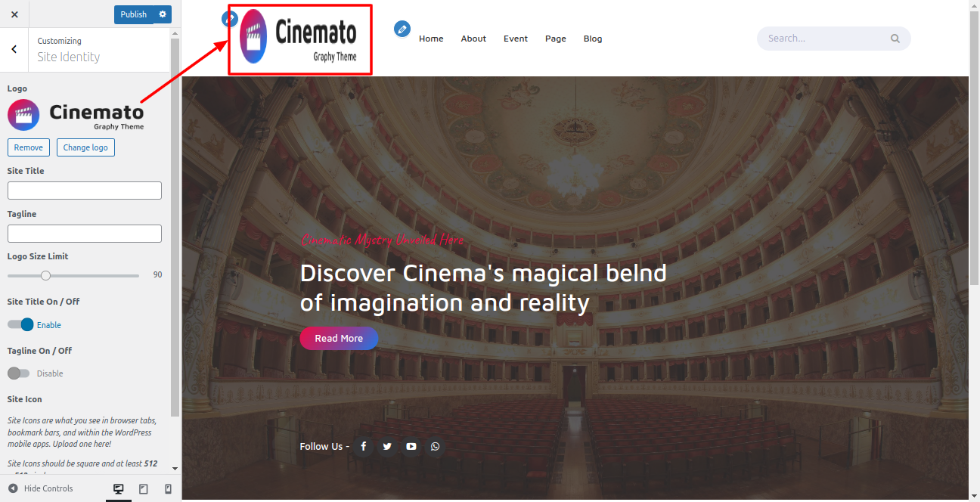
Task: Disable the Site Title toggle
Action: (21, 324)
